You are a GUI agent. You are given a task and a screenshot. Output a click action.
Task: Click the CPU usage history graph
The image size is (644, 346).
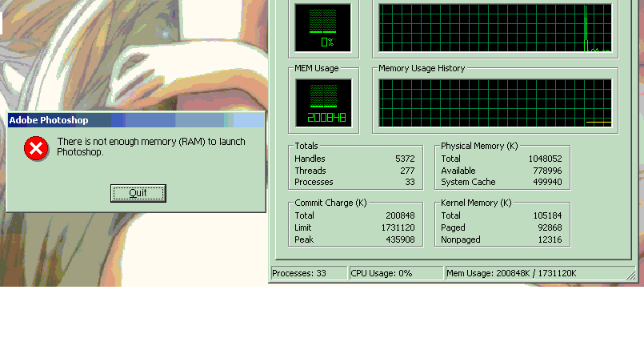[x=495, y=28]
